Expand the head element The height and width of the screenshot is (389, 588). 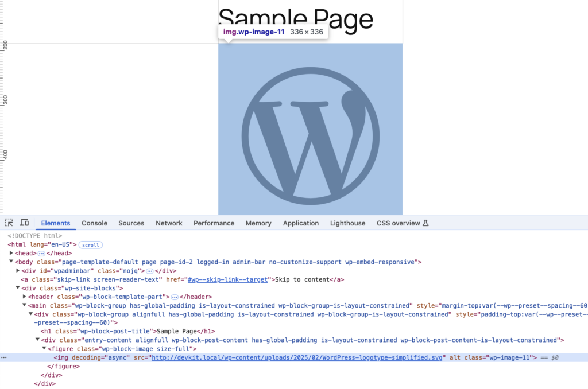tap(11, 253)
